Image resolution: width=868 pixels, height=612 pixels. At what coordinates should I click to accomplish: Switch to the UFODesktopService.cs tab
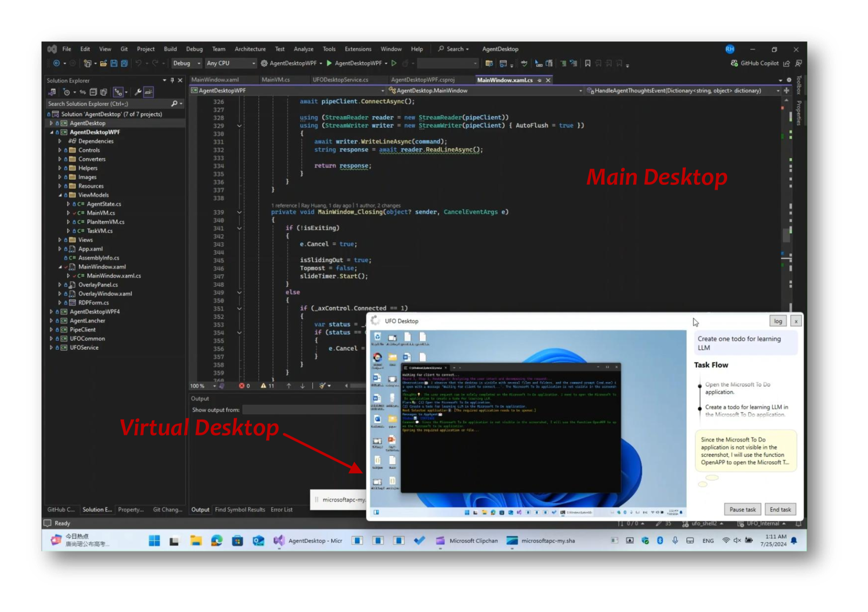340,80
